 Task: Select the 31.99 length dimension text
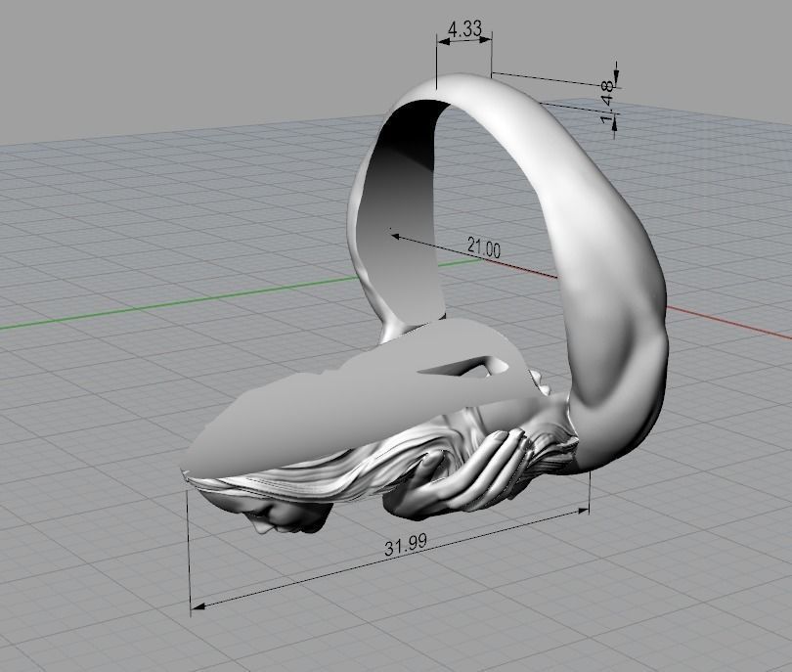coord(405,545)
